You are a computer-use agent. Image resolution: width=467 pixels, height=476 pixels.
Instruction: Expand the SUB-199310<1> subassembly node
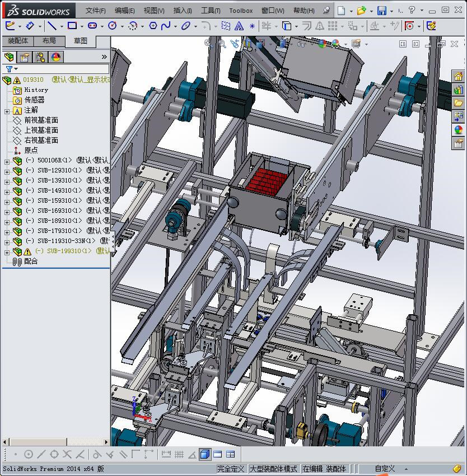tap(7, 252)
